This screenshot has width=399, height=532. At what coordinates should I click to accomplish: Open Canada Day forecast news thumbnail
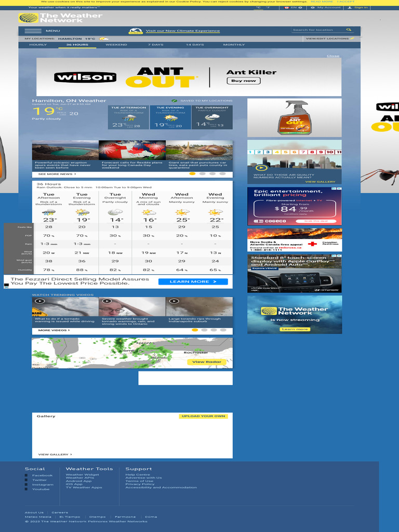pyautogui.click(x=132, y=150)
